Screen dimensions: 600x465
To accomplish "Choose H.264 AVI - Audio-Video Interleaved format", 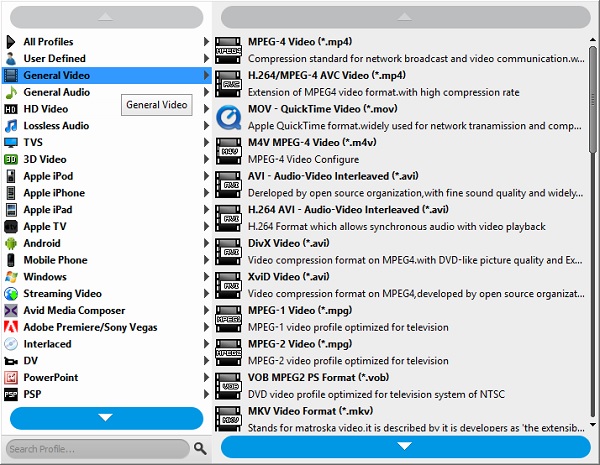I will coord(401,218).
